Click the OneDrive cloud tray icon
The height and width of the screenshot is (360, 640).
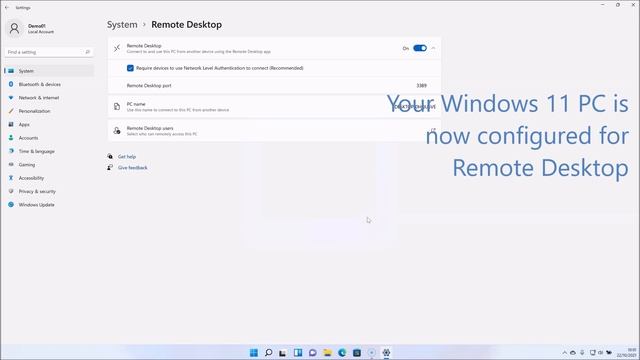coord(573,353)
